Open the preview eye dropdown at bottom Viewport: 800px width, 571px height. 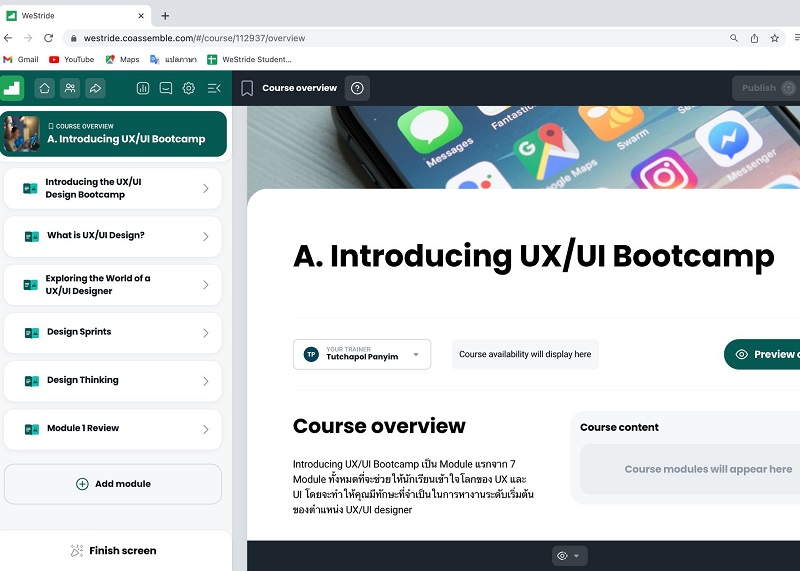point(568,555)
